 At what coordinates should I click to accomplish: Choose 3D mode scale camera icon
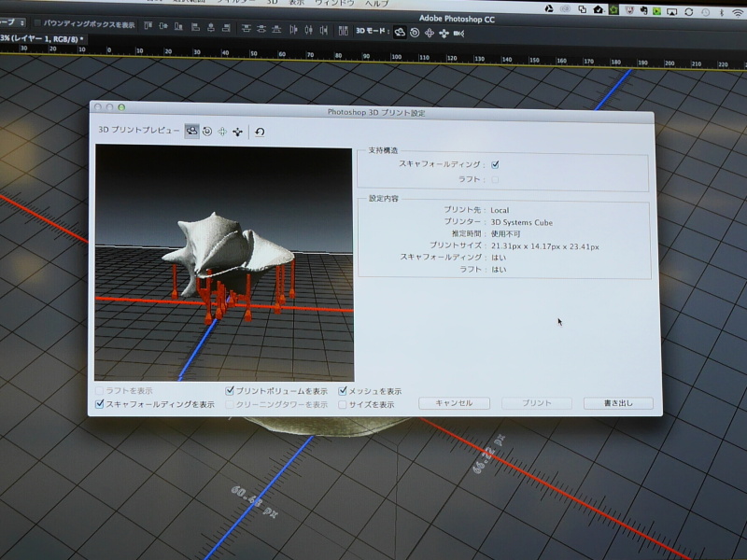pos(458,34)
